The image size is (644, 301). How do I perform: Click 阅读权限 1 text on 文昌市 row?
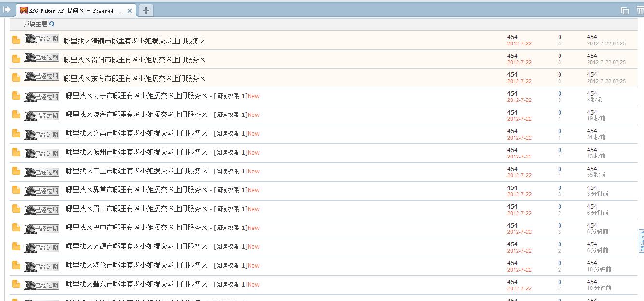point(231,134)
